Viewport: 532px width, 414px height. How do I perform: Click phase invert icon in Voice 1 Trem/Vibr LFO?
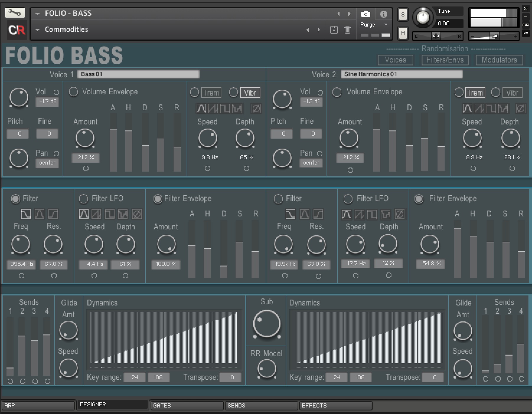(x=256, y=109)
